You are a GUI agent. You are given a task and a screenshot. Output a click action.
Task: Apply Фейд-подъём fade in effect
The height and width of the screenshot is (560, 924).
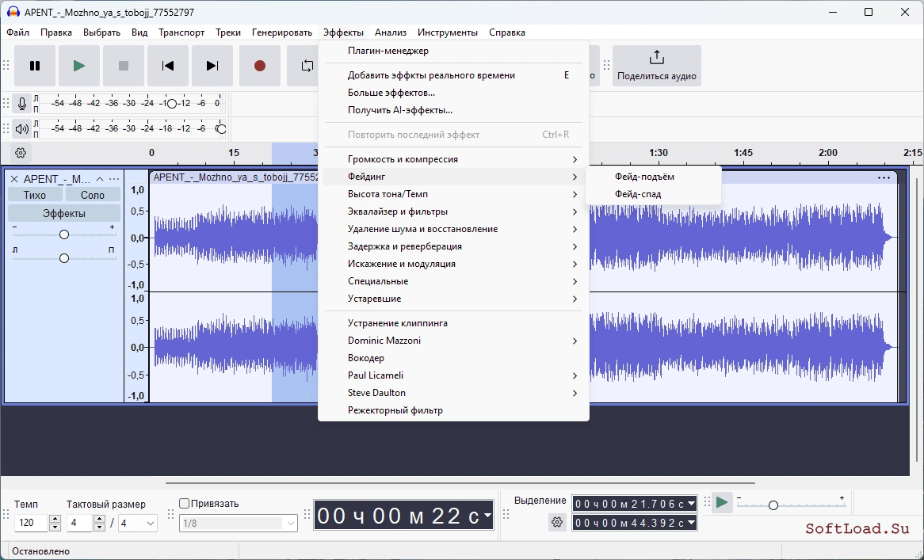click(x=654, y=177)
